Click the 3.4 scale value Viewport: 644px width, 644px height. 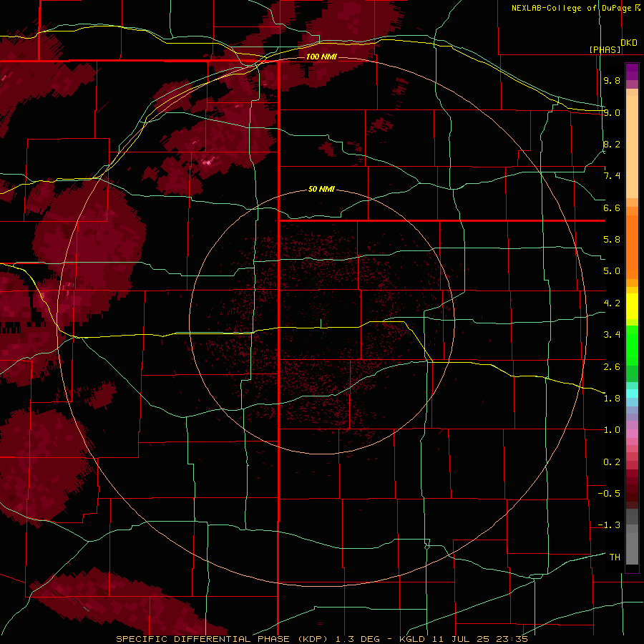click(x=612, y=335)
